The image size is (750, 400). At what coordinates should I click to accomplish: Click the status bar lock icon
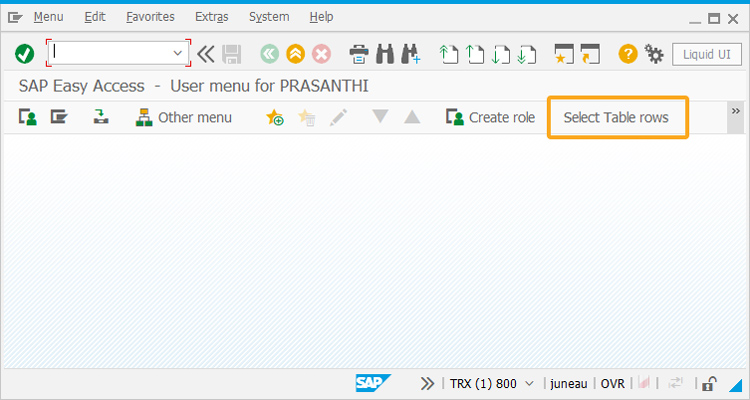[709, 383]
